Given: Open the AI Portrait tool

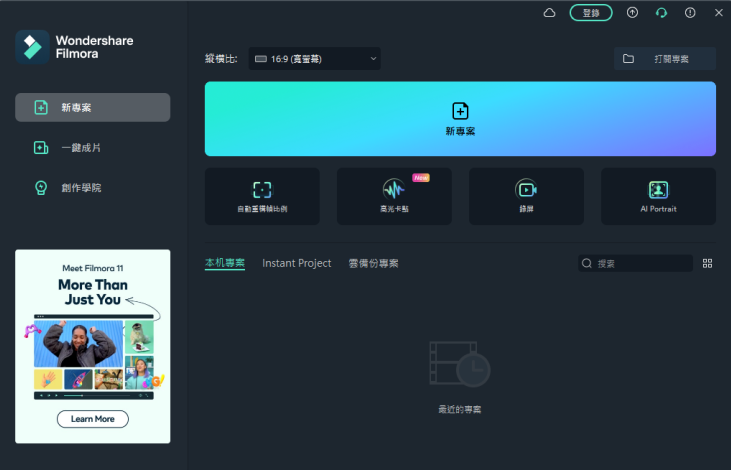Looking at the screenshot, I should click(x=658, y=196).
